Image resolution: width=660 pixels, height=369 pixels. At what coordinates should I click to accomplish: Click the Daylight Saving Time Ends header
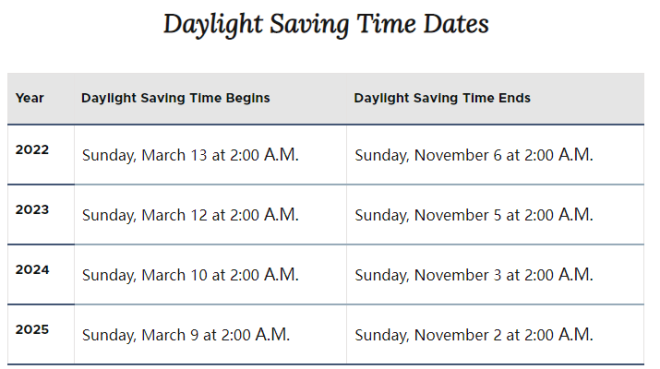(x=442, y=98)
